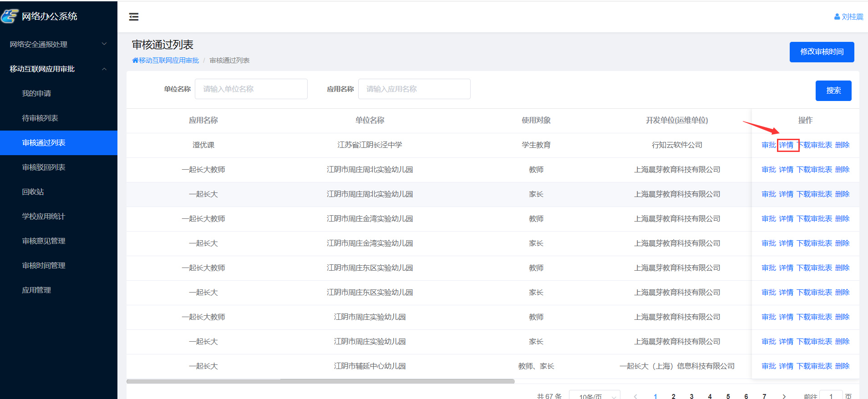The width and height of the screenshot is (868, 399).
Task: Go to previous page arrow in pagination
Action: coord(635,396)
